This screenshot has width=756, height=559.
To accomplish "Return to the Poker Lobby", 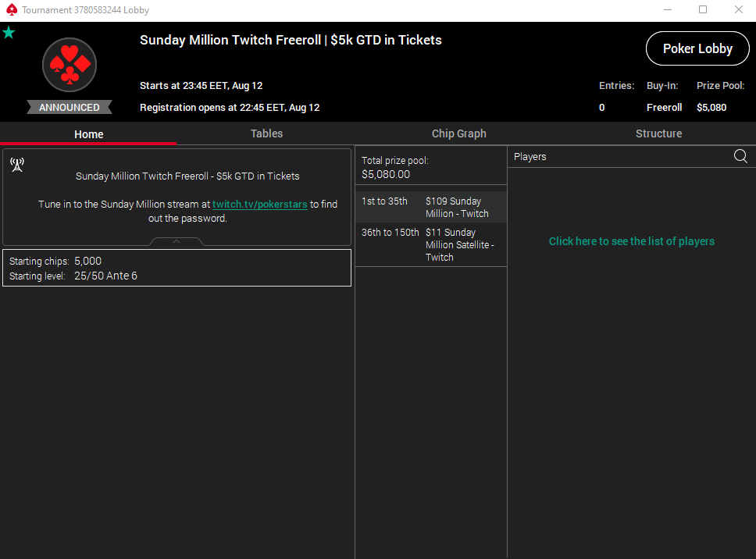I will click(697, 48).
